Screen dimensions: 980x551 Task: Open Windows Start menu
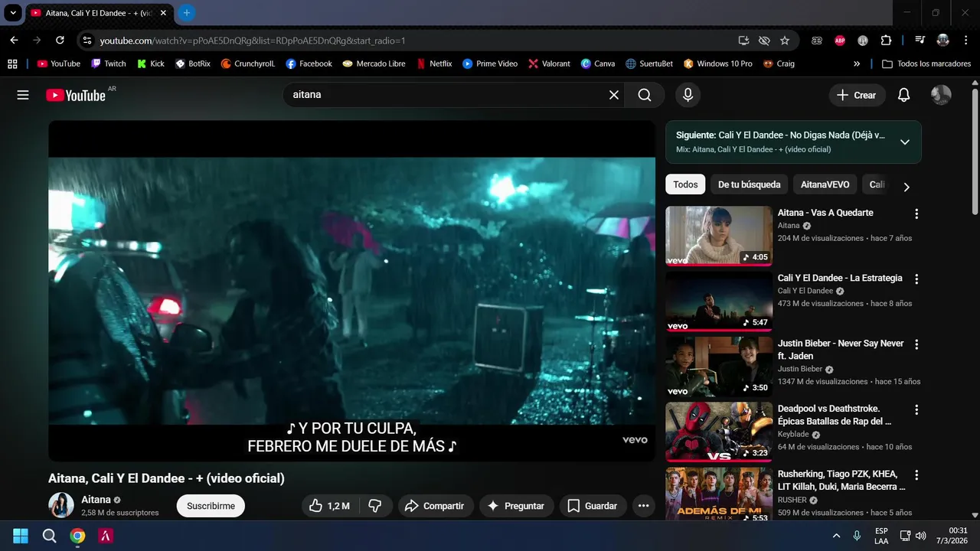[21, 536]
